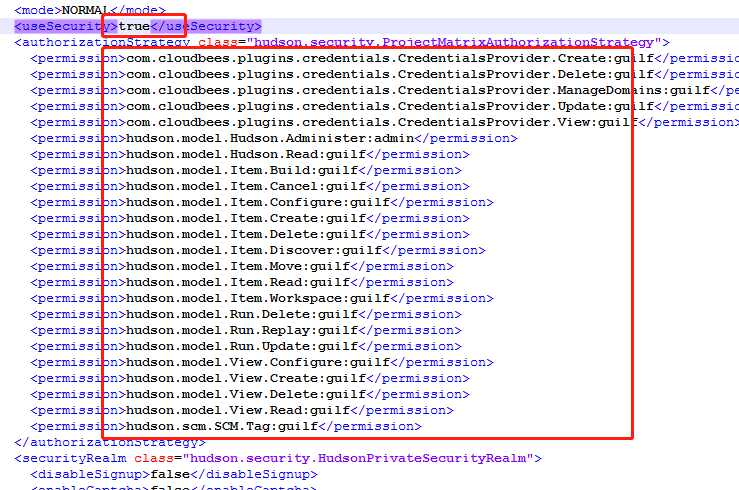Click hudson.model.Run.Update:guilf text
Screen dimensions: 739x490
pyautogui.click(x=242, y=347)
